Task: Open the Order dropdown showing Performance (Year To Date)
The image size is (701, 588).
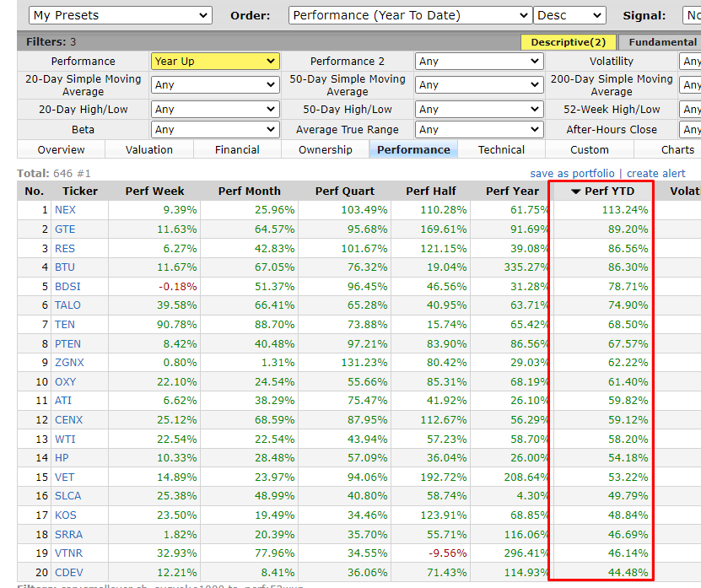Action: 411,15
